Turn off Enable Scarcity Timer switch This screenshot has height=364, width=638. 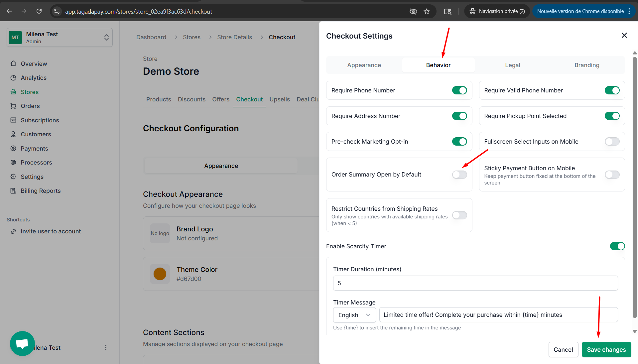pyautogui.click(x=617, y=246)
